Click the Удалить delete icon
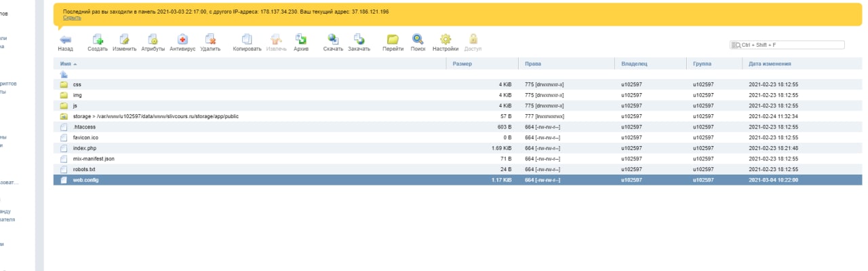 pyautogui.click(x=210, y=39)
